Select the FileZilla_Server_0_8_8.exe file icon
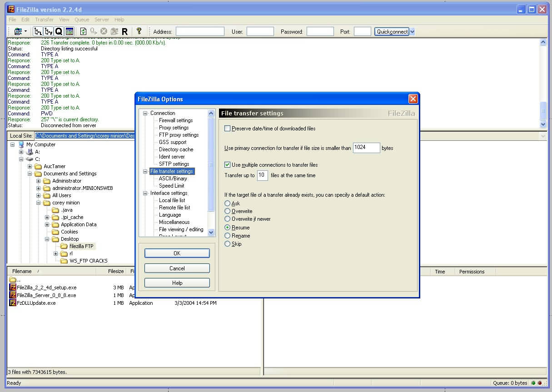Image resolution: width=552 pixels, height=392 pixels. (13, 295)
